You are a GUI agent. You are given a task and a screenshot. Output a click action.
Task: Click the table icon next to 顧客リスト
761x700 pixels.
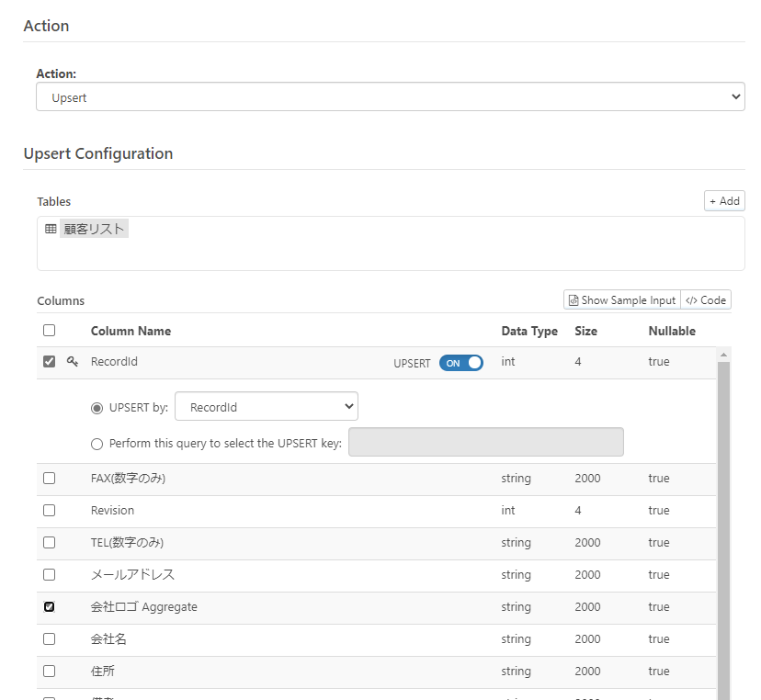pyautogui.click(x=51, y=229)
